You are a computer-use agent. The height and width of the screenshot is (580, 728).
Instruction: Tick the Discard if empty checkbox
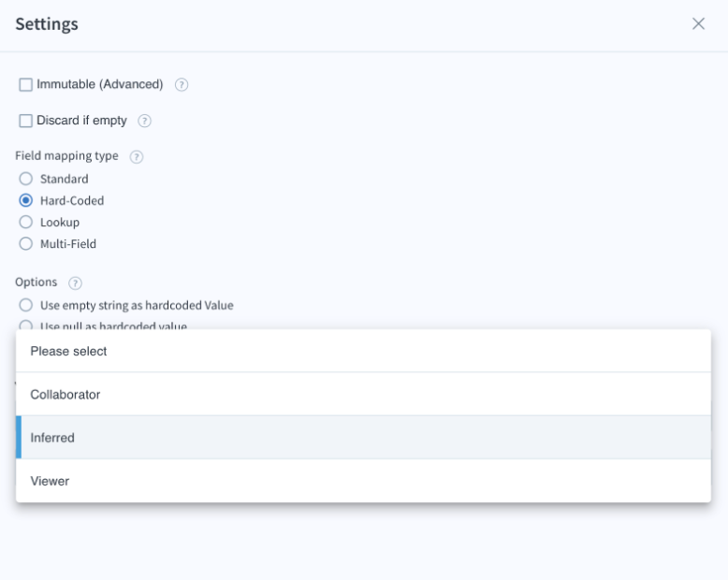click(x=25, y=121)
